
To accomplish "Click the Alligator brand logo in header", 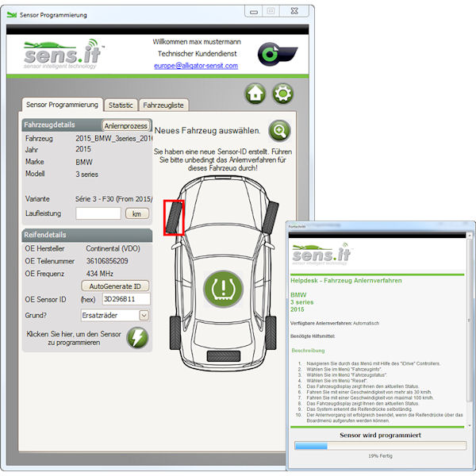I will [x=278, y=54].
